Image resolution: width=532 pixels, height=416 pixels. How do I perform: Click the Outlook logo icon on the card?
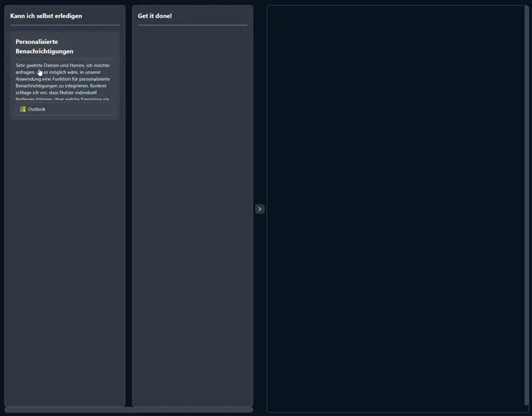[x=23, y=109]
